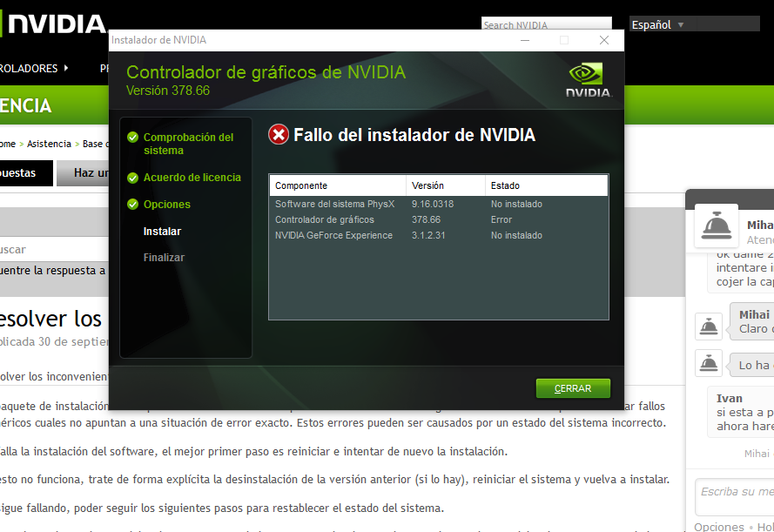Minimize the Instalador de NVIDIA window
Image resolution: width=774 pixels, height=532 pixels.
pos(525,40)
